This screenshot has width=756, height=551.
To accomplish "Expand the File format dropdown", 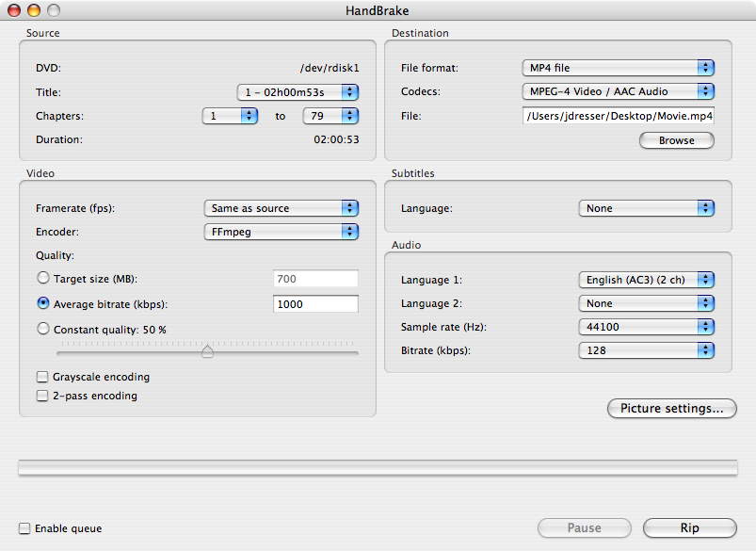I will click(618, 68).
